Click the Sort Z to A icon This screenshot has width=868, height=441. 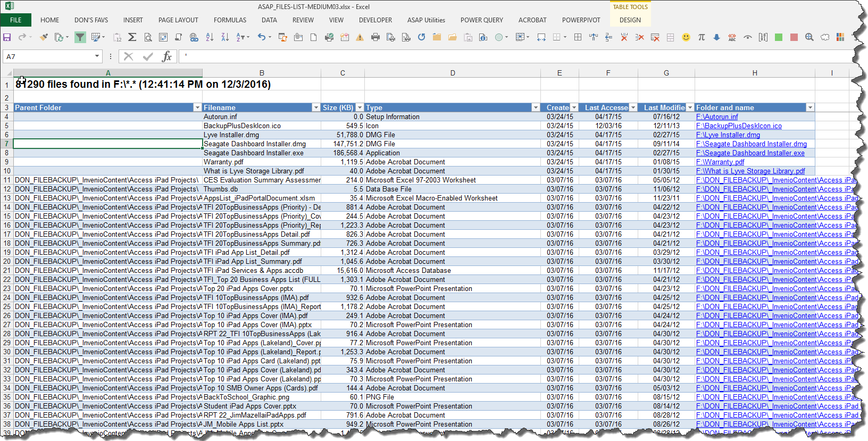225,37
